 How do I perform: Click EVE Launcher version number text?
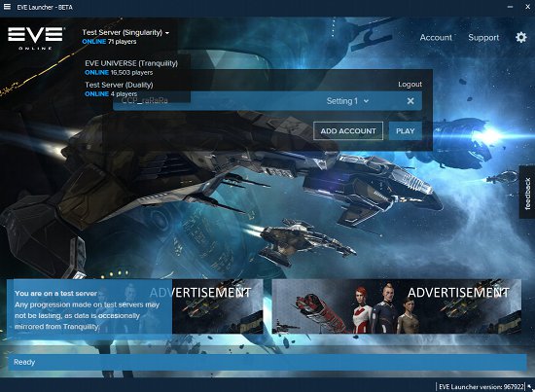pos(481,387)
